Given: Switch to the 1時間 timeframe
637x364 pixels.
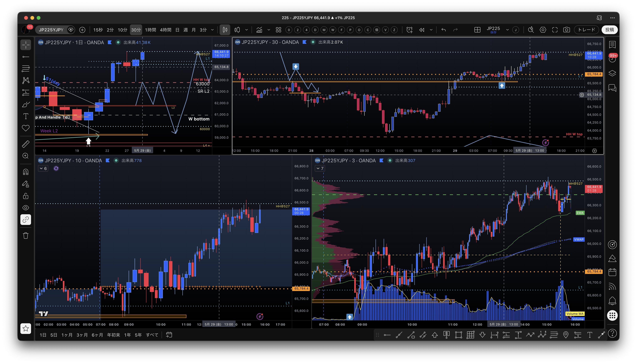Looking at the screenshot, I should 150,30.
